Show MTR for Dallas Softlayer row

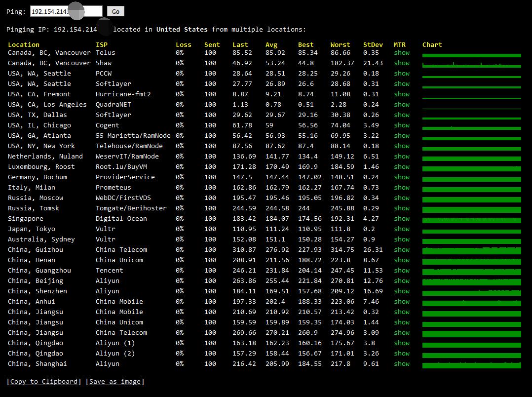pyautogui.click(x=402, y=115)
